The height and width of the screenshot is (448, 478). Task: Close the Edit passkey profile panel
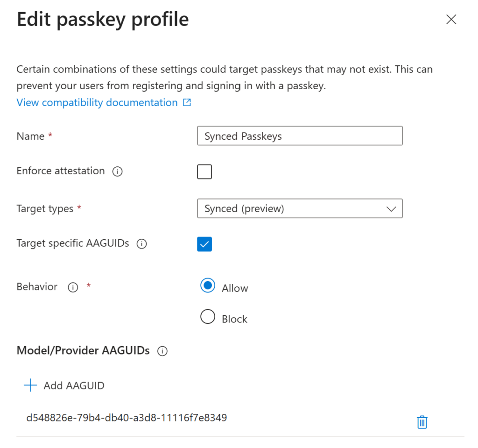click(451, 20)
